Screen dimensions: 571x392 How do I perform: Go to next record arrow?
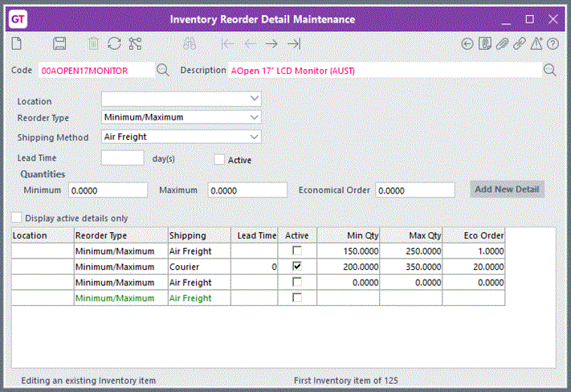tap(272, 43)
